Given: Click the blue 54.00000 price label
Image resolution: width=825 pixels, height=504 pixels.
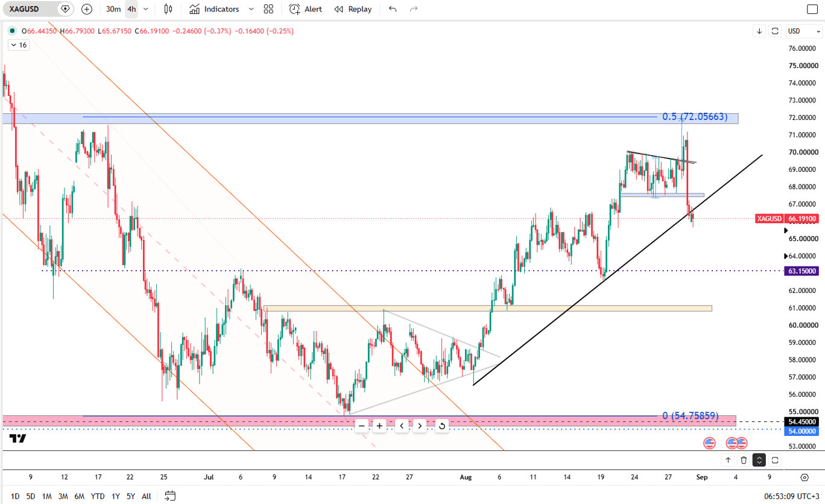Looking at the screenshot, I should pos(801,431).
